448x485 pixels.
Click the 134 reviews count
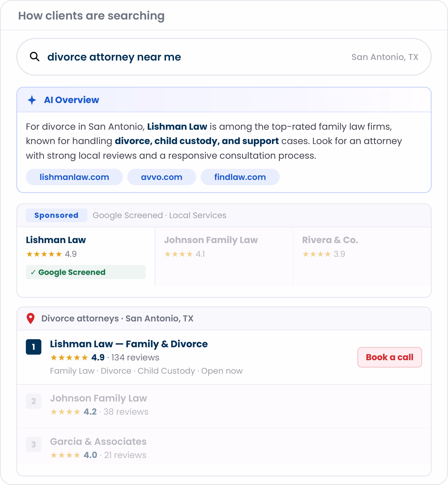coord(135,358)
